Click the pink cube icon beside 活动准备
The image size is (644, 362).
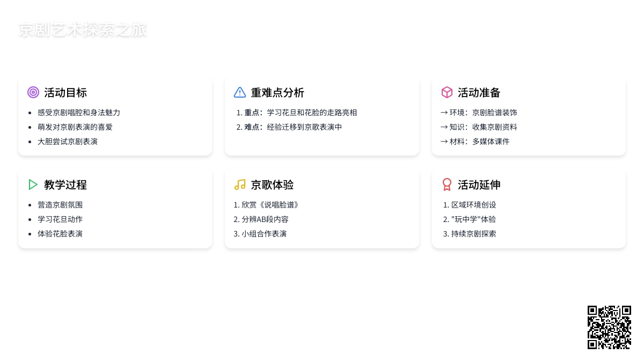447,92
